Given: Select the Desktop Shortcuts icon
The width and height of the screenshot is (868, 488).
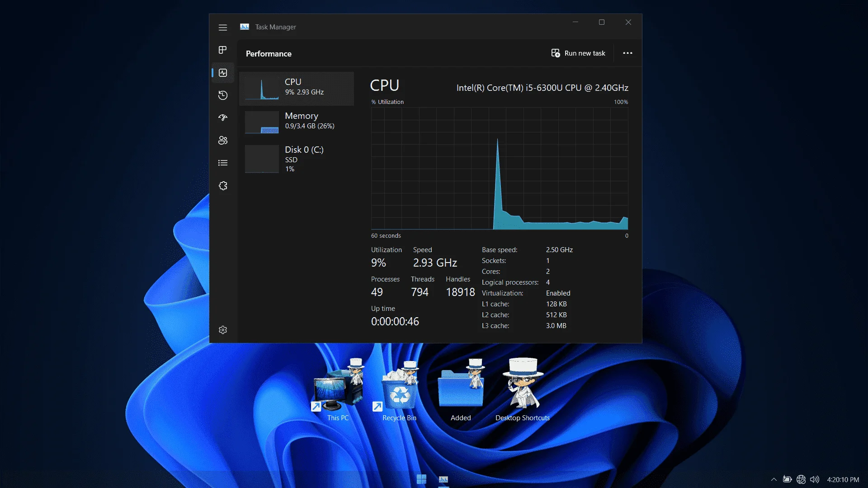Looking at the screenshot, I should coord(523,390).
